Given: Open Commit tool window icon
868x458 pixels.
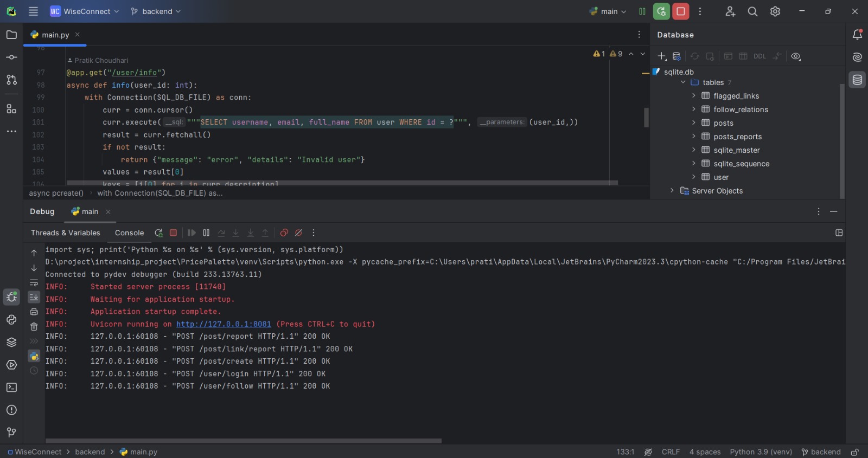Looking at the screenshot, I should point(11,57).
